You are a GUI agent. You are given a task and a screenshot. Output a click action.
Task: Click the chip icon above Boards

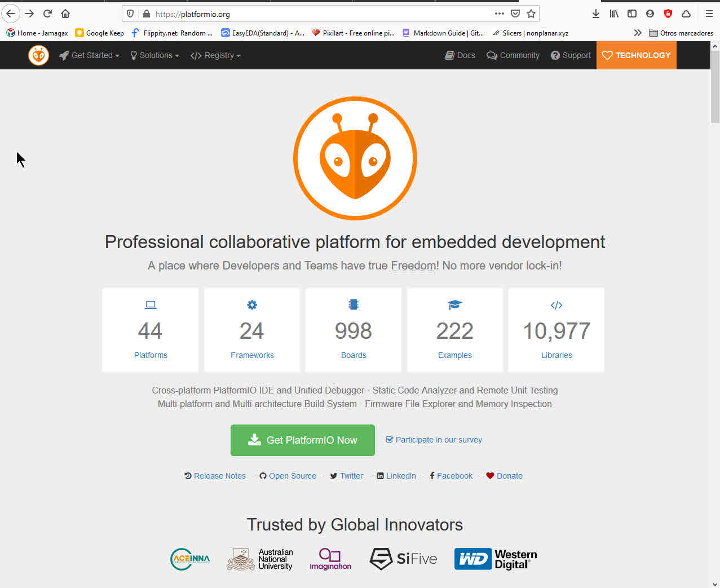354,305
